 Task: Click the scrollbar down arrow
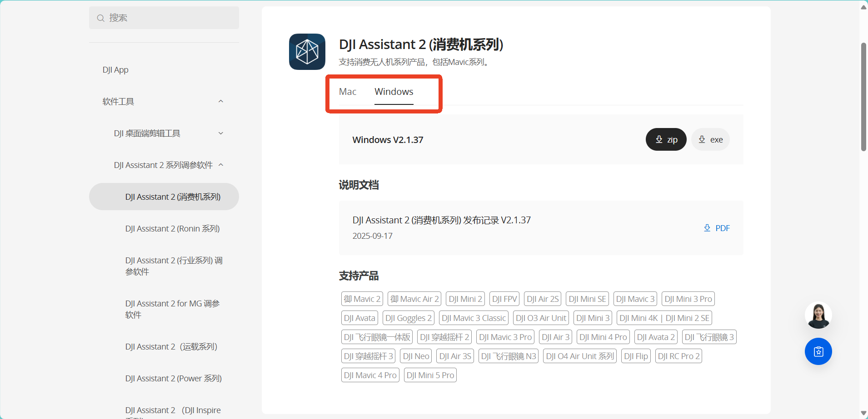pos(863,414)
